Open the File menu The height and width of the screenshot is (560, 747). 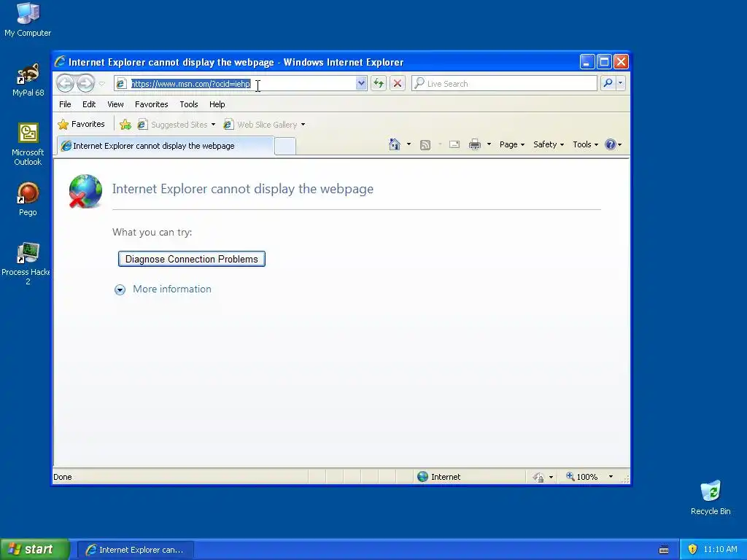(x=65, y=104)
